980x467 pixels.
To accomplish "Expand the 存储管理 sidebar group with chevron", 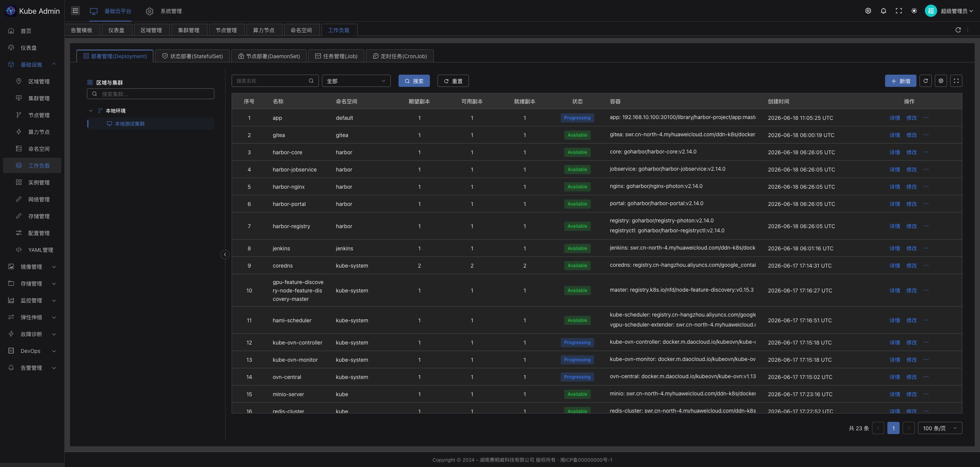I will (54, 284).
